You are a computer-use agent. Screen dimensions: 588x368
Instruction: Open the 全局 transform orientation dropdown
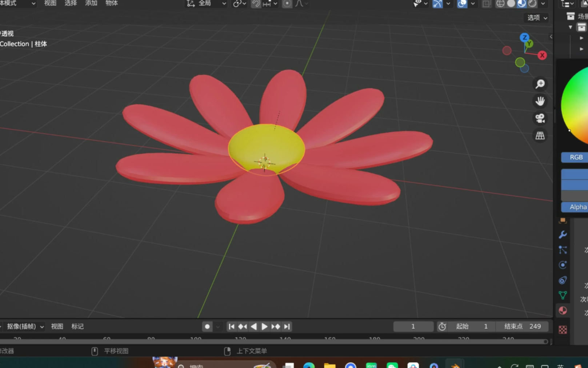(206, 4)
